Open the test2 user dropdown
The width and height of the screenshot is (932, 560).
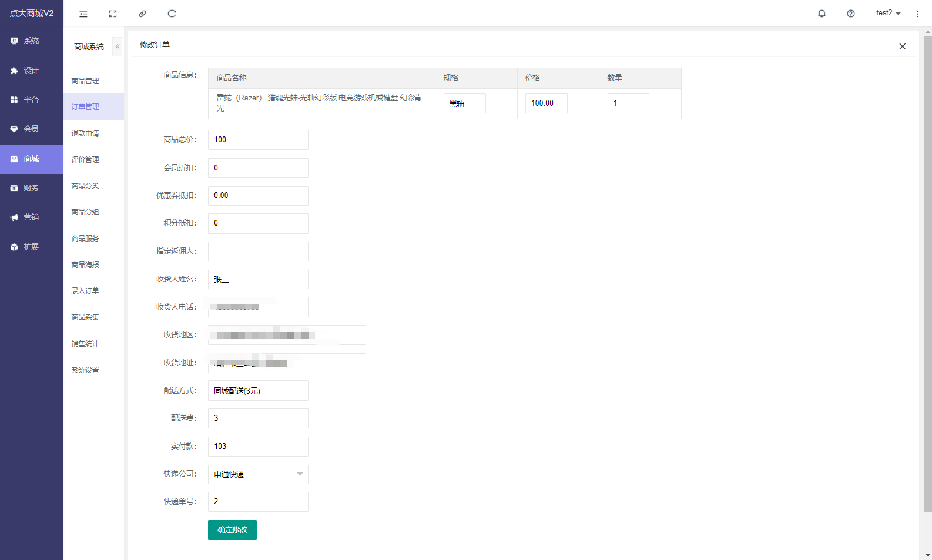888,13
